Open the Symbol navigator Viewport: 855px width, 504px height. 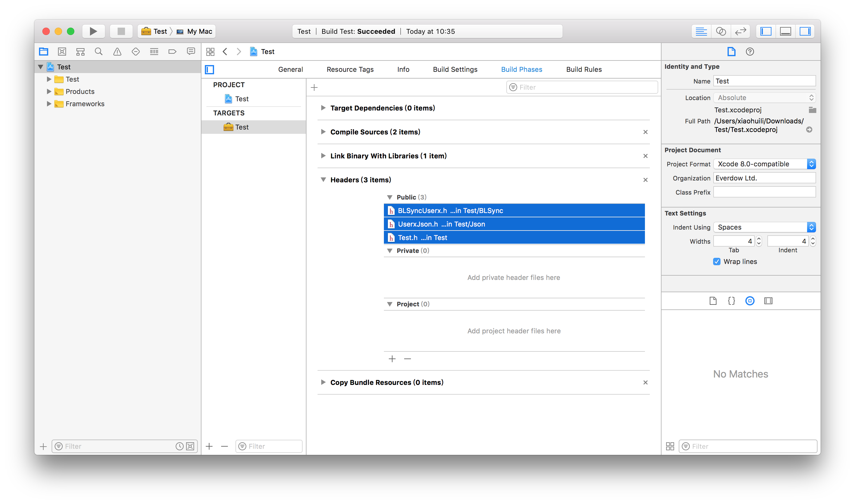point(80,52)
